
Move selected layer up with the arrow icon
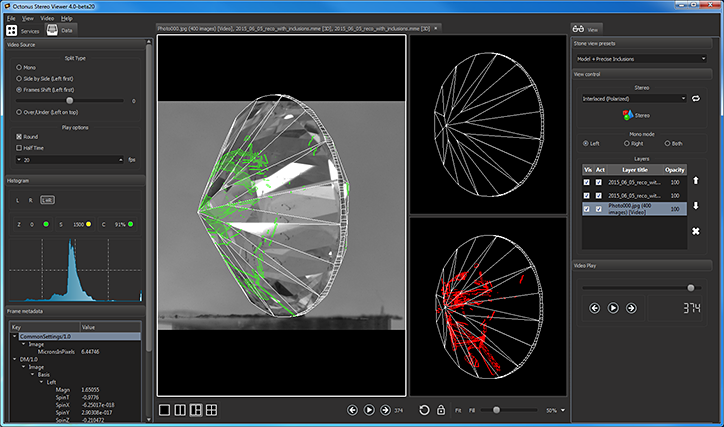(696, 181)
